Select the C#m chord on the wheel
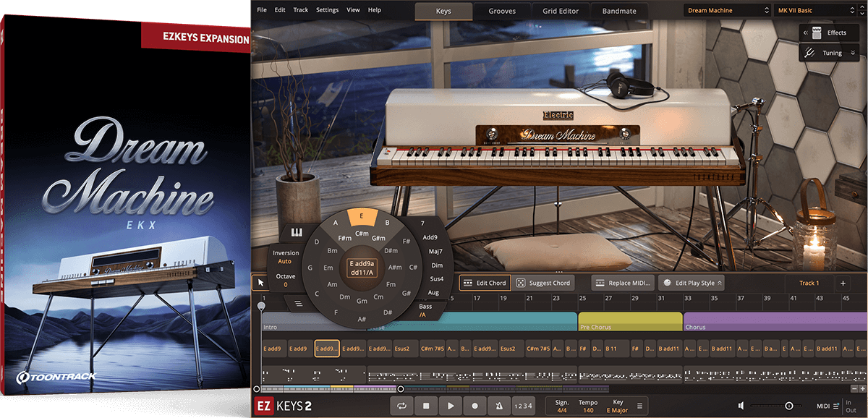The image size is (868, 418). click(x=362, y=234)
